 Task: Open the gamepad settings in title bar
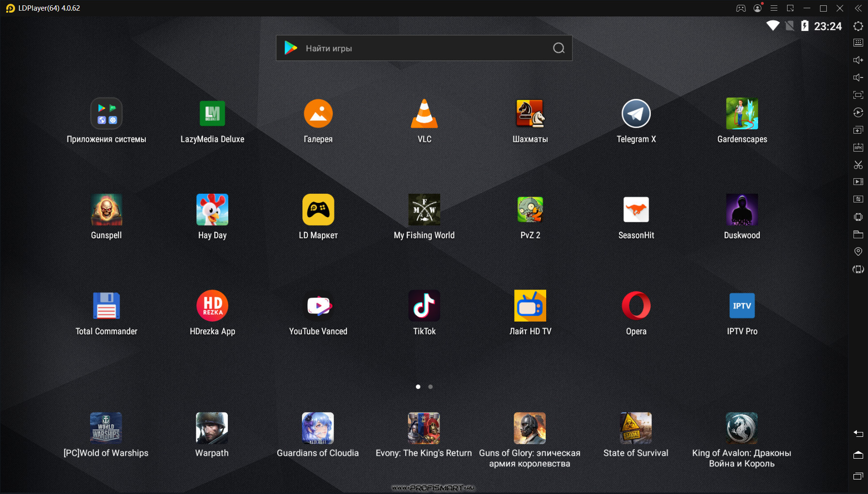click(x=741, y=8)
